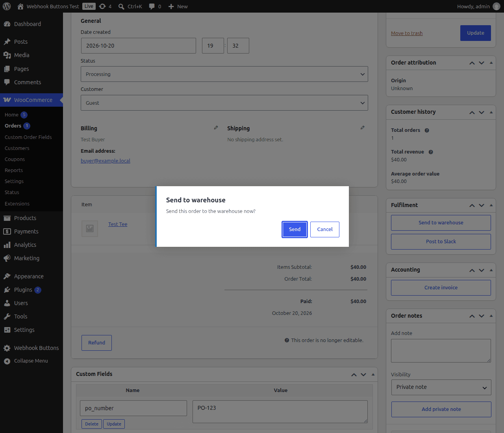Toggle the Fulfilment panel triangle
504x433 pixels.
[491, 205]
